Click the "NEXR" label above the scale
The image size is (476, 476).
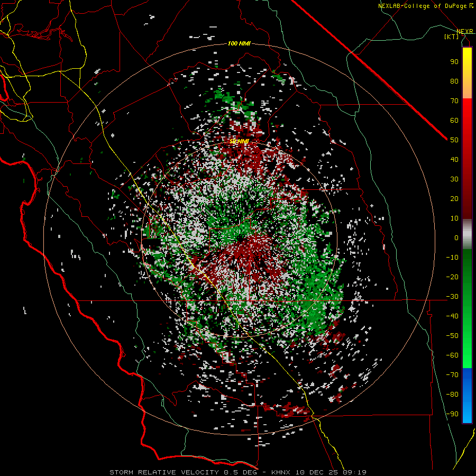pyautogui.click(x=465, y=31)
